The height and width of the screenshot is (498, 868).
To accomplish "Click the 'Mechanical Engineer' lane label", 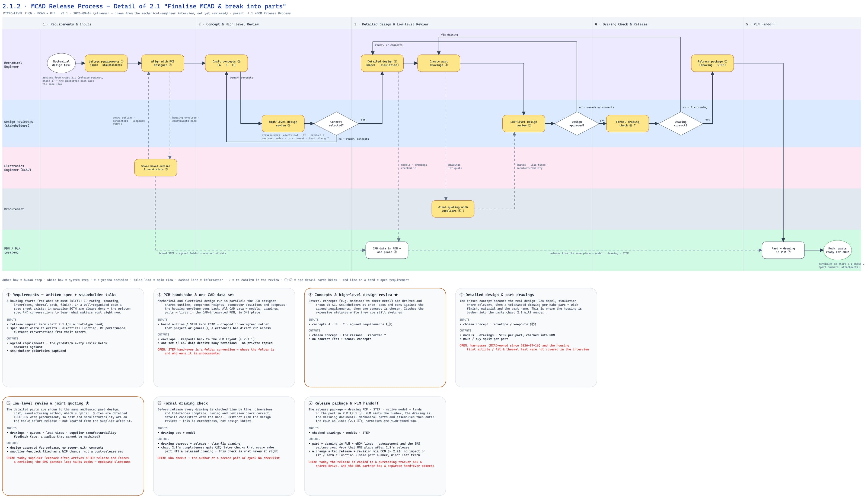I will pos(13,65).
